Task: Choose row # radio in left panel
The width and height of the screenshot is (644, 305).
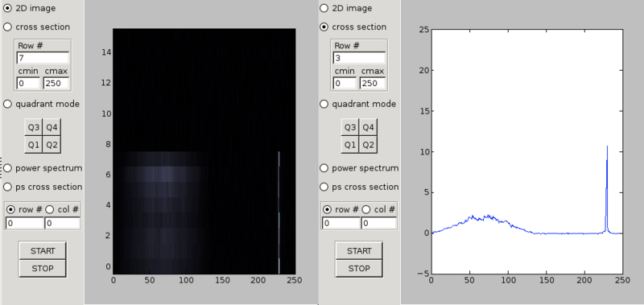Action: pyautogui.click(x=10, y=210)
